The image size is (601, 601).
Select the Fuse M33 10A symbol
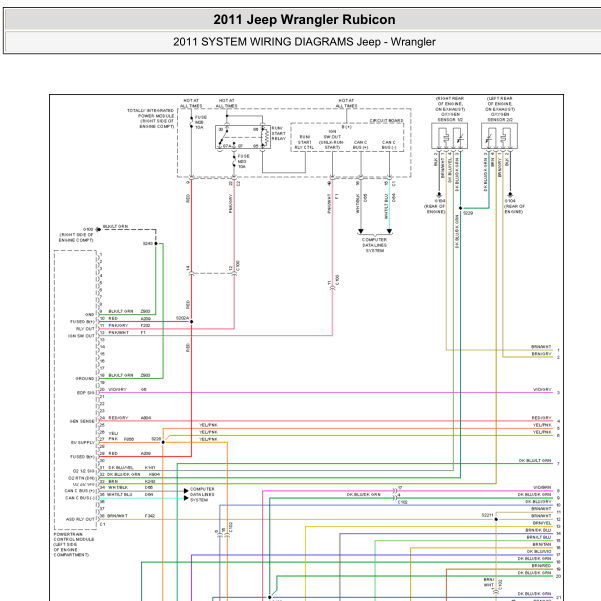coord(234,161)
